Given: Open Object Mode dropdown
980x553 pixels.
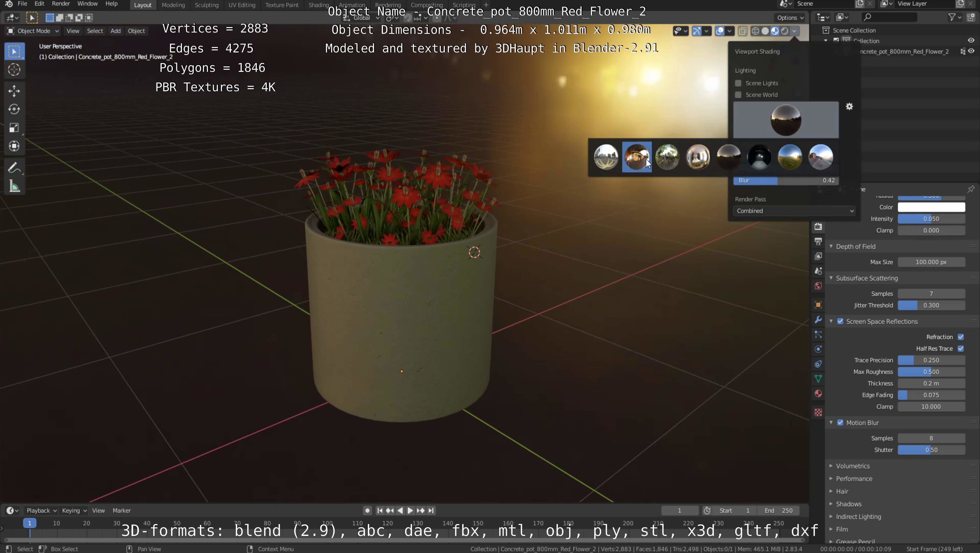Looking at the screenshot, I should 33,31.
